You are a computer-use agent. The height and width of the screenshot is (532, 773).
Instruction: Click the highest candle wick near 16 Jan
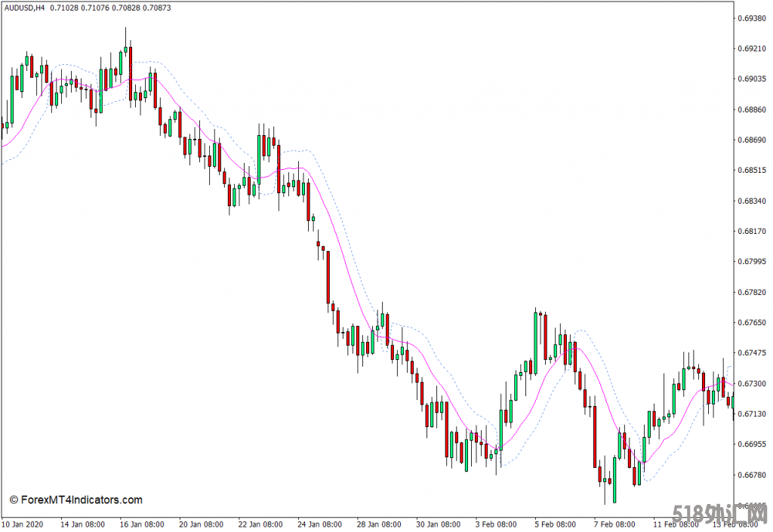coord(125,34)
